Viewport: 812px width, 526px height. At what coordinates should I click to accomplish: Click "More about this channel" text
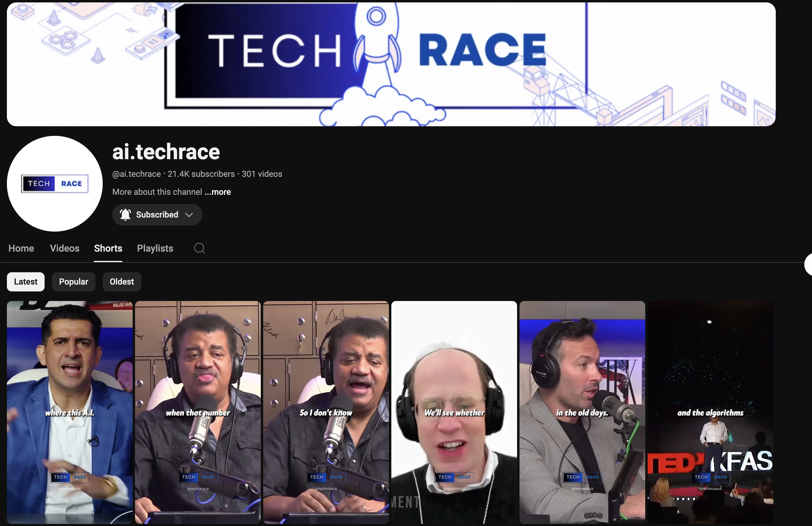157,192
